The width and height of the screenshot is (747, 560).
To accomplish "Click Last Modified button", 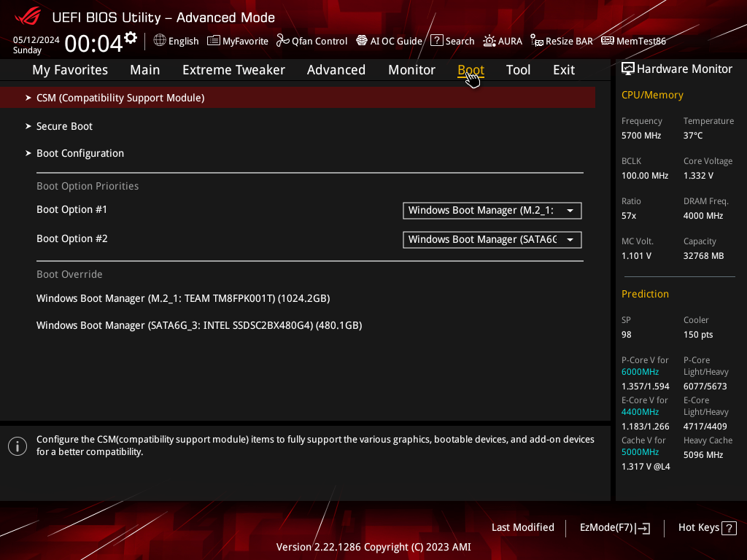I will click(522, 528).
